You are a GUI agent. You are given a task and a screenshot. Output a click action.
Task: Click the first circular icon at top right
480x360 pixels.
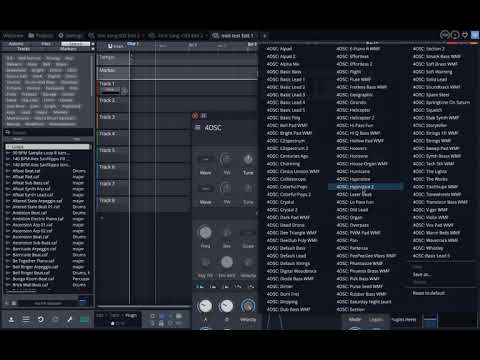click(x=445, y=35)
